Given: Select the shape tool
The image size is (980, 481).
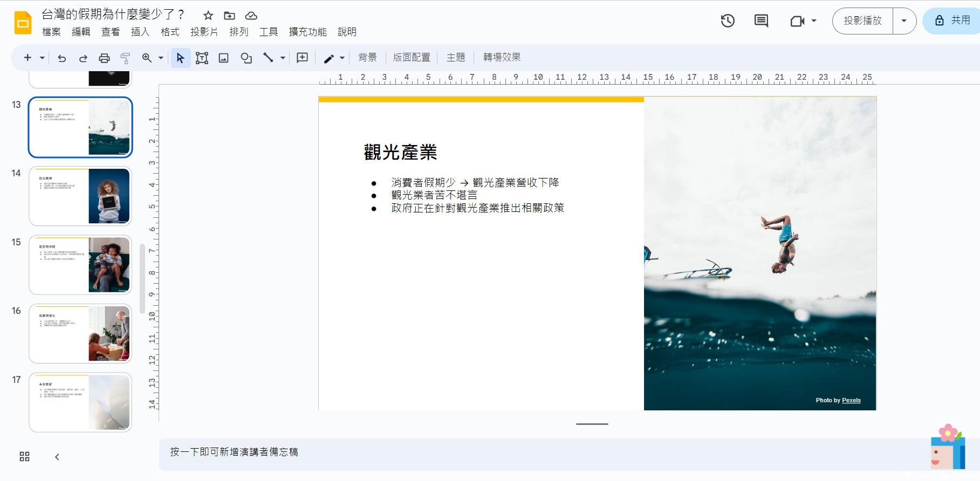Looking at the screenshot, I should coord(246,58).
